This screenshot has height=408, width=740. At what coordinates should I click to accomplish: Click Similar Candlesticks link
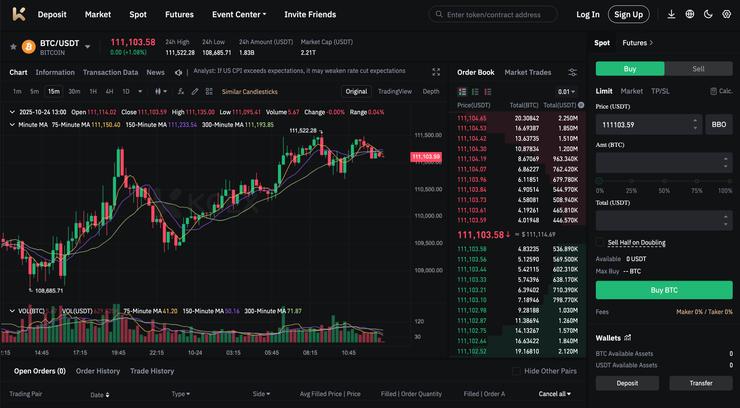tap(250, 92)
